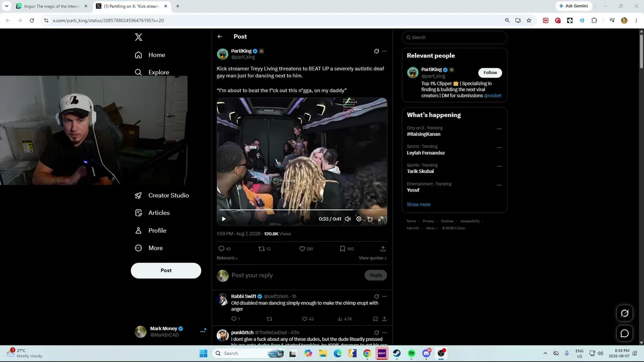
Task: Like the post with 581 likes
Action: (306, 249)
